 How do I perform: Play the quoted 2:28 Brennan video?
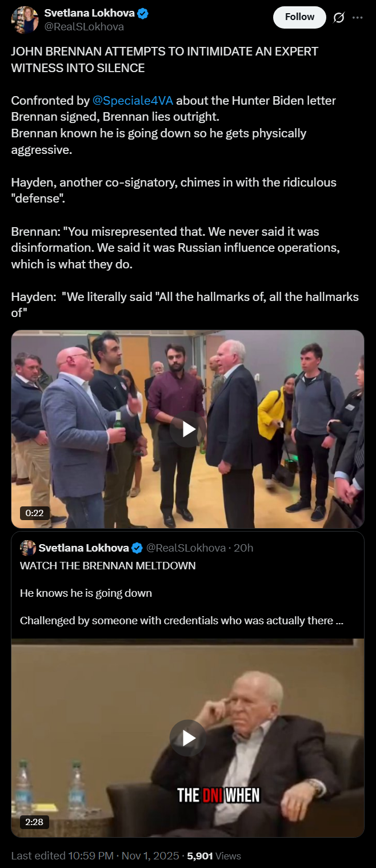(187, 738)
